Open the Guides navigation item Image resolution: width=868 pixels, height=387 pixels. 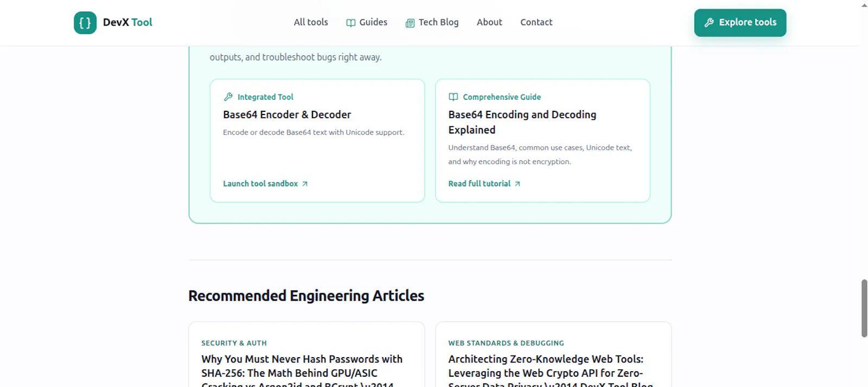pyautogui.click(x=367, y=22)
